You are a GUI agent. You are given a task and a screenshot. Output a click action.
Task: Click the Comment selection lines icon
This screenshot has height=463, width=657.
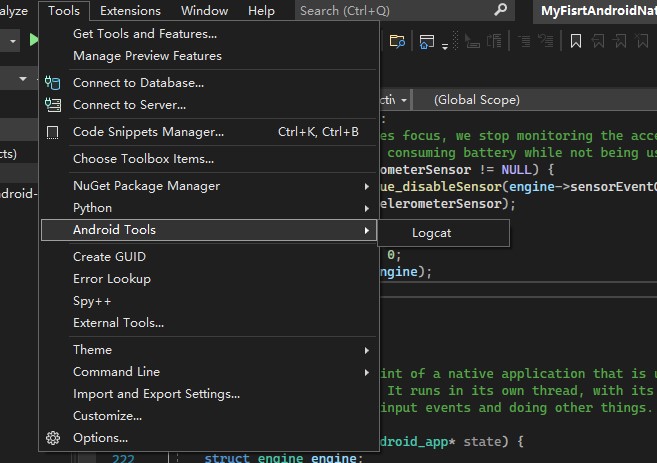point(524,41)
